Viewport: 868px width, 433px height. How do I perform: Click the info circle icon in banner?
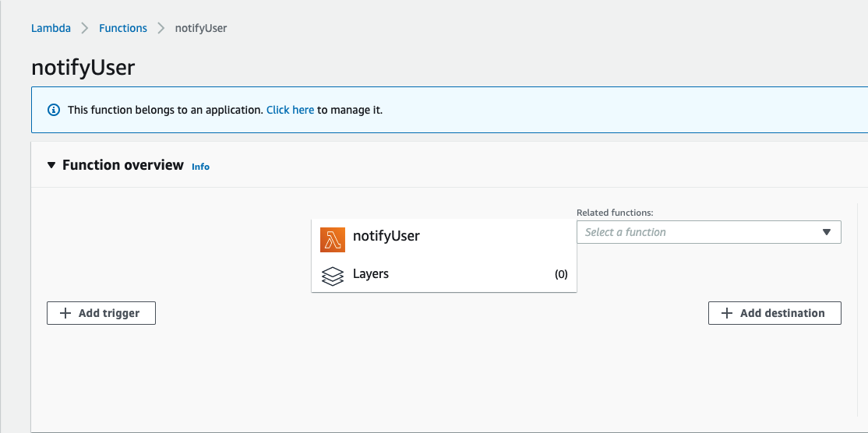tap(54, 110)
